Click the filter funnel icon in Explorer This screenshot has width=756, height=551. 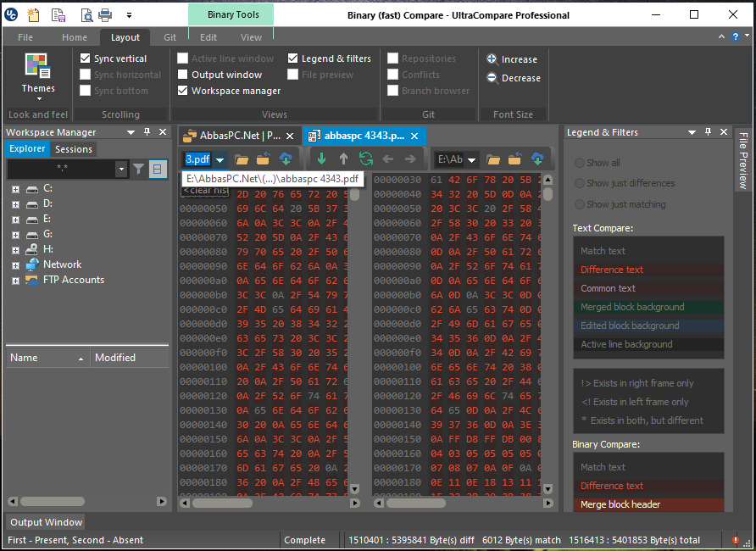[138, 169]
